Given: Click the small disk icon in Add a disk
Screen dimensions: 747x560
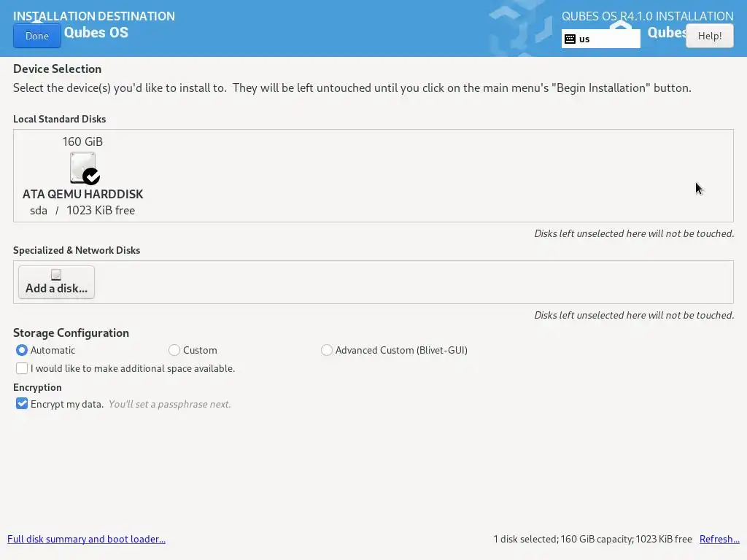Looking at the screenshot, I should (x=56, y=275).
